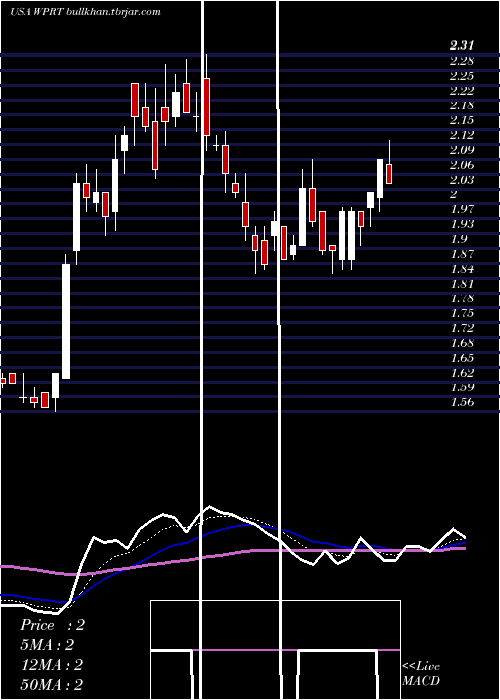Screen dimensions: 500x700
Task: Click the 1.78 price level label
Action: tap(462, 298)
